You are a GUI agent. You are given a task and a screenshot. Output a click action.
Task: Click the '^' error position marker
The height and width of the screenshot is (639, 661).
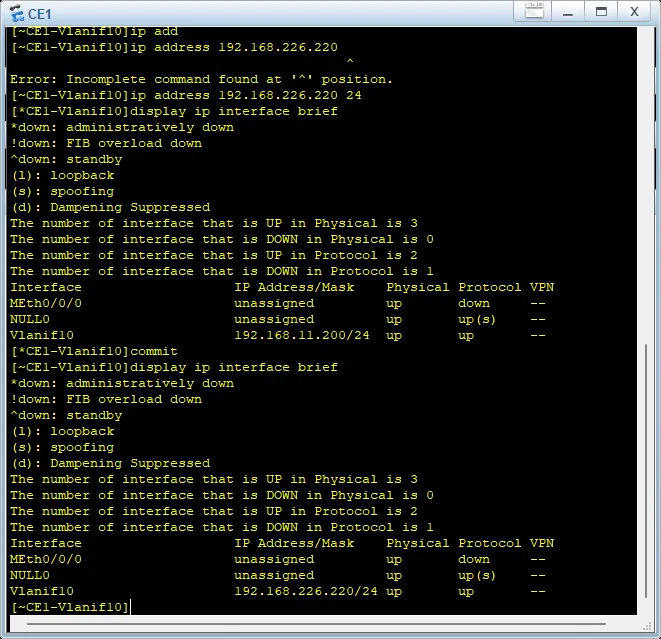[x=350, y=62]
